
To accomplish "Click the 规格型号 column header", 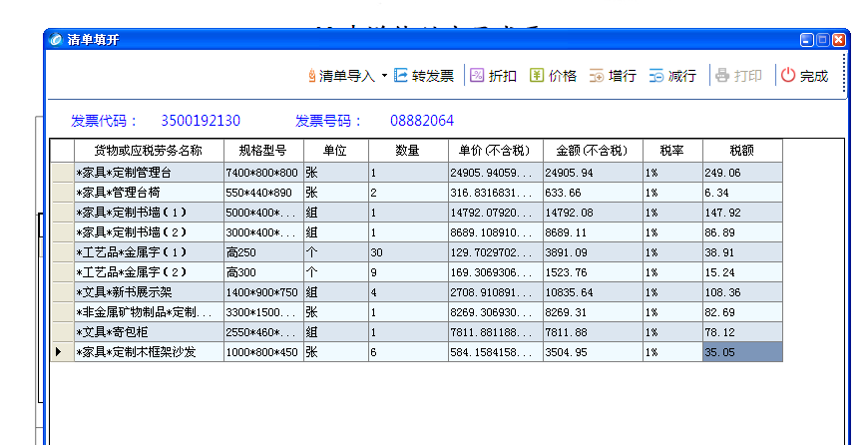I will (263, 151).
